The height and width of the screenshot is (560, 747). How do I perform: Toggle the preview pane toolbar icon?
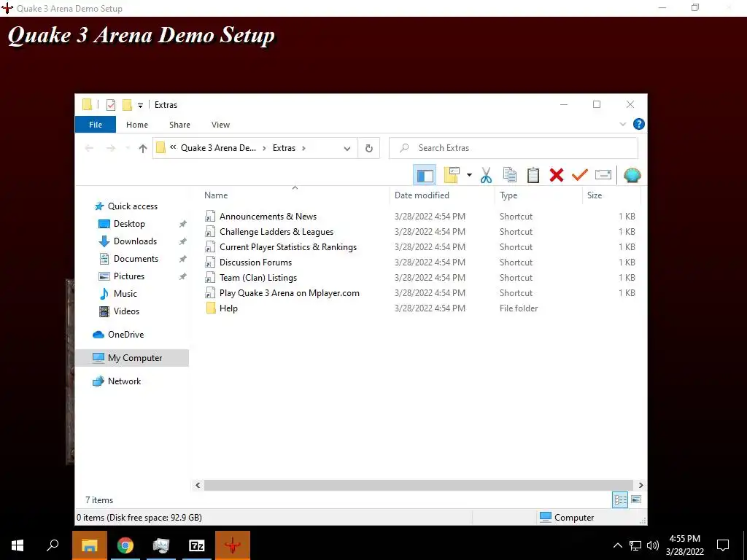click(x=425, y=175)
